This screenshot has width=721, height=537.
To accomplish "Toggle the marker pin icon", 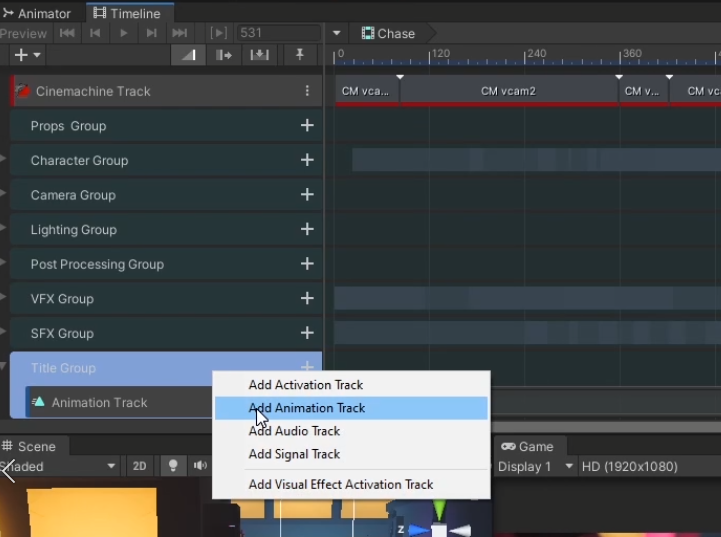I will 299,55.
